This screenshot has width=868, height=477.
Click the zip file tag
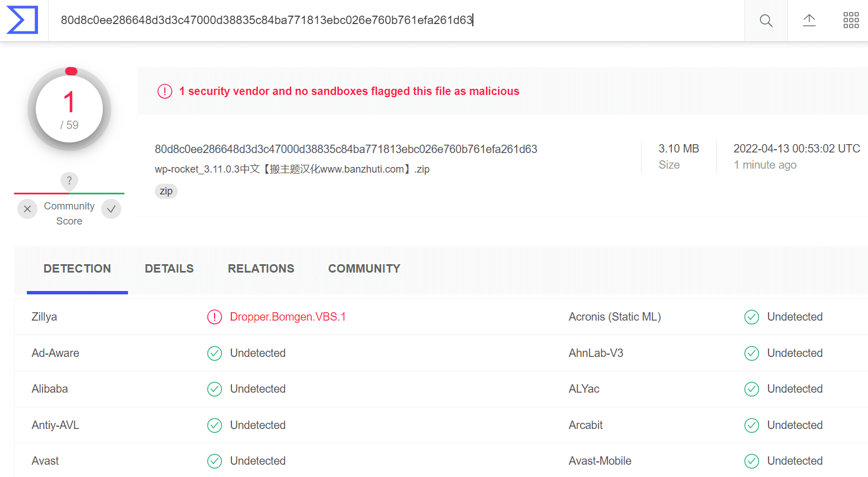point(166,191)
